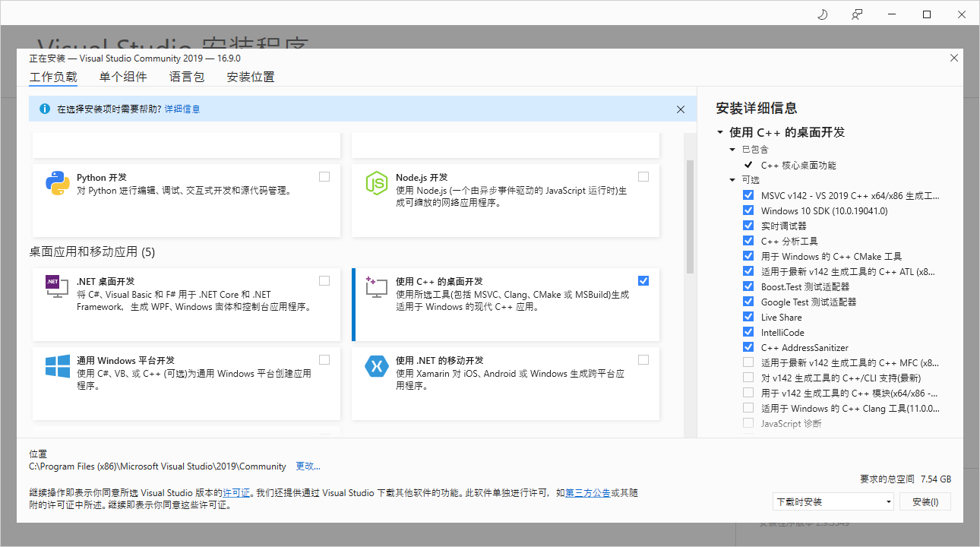This screenshot has width=980, height=547.
Task: Switch to the 单个组件 tab
Action: pyautogui.click(x=123, y=77)
